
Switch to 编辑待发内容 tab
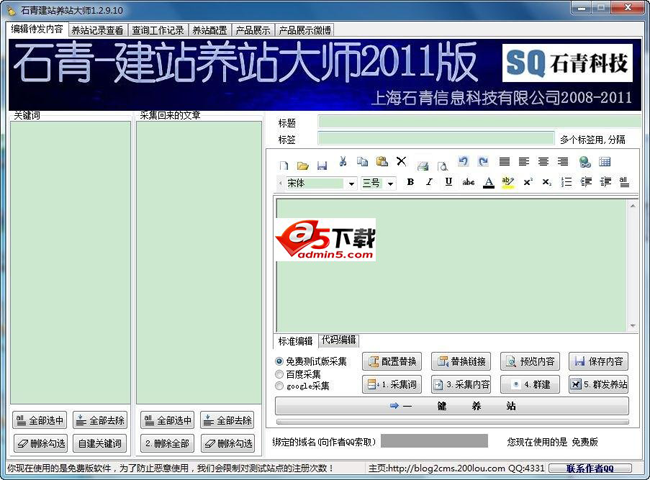(37, 29)
